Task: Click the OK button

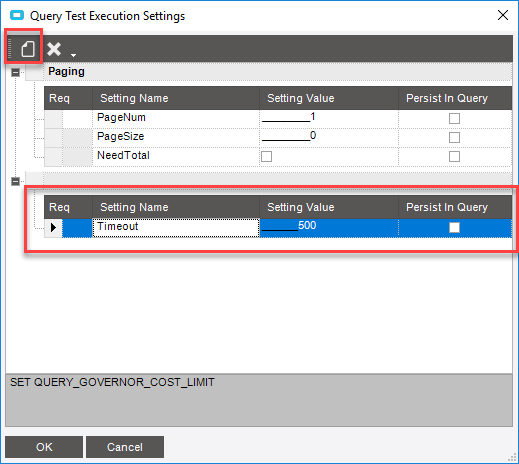Action: pos(44,447)
